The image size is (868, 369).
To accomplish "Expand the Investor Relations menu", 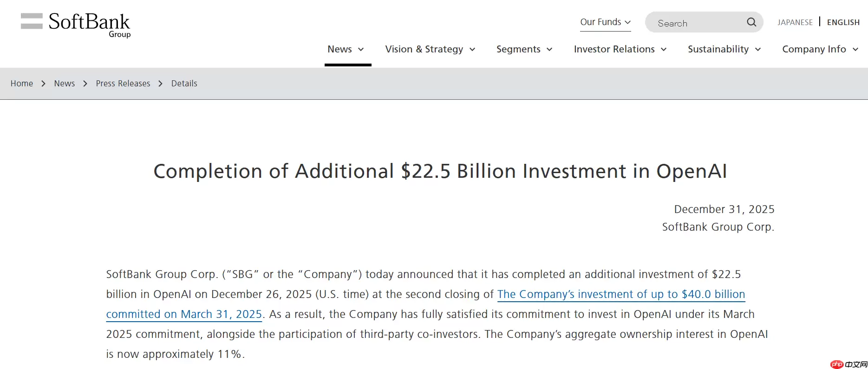I will 620,49.
